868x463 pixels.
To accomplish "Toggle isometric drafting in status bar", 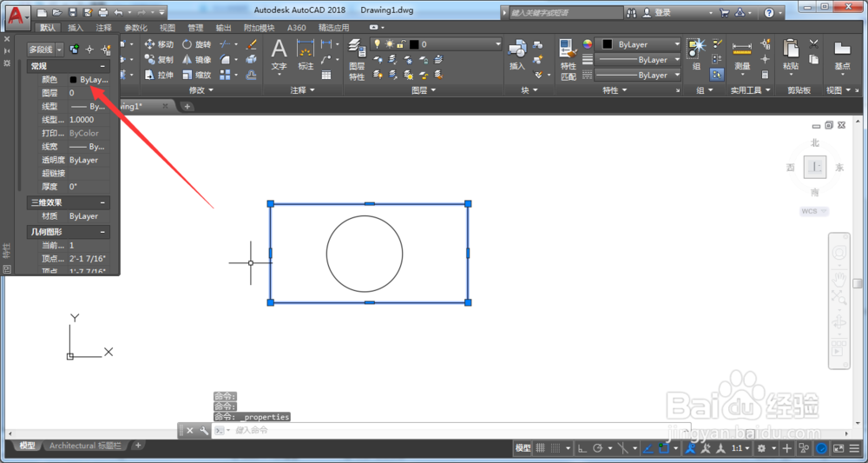I will (x=622, y=448).
